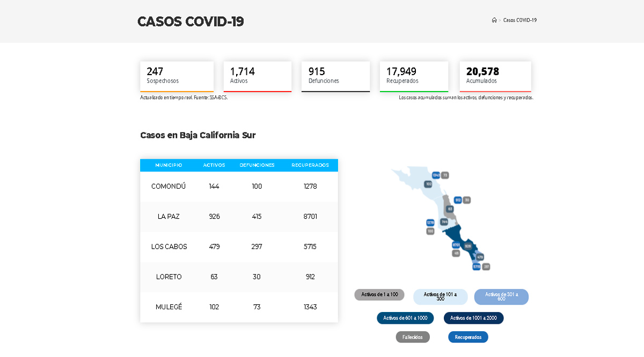Click Loreto recuperados value 912 in table
The image size is (644, 357).
tap(310, 277)
